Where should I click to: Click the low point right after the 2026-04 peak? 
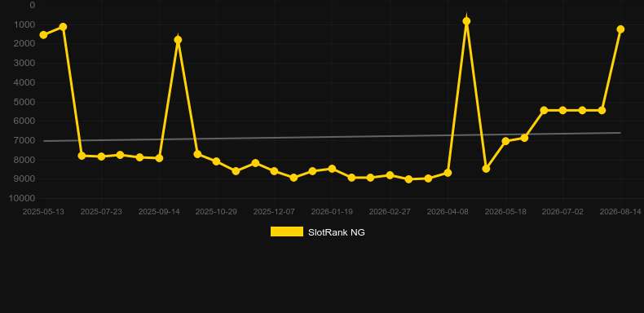(x=486, y=169)
